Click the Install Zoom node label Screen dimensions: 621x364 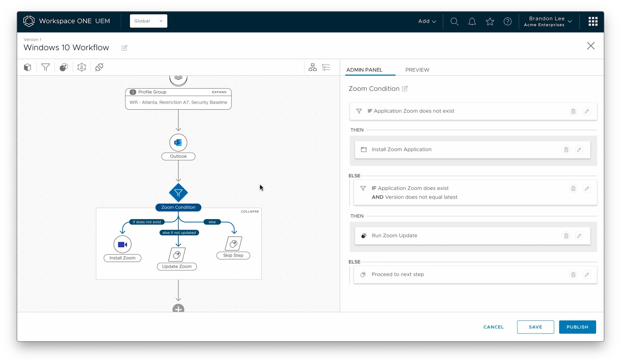[x=123, y=258]
